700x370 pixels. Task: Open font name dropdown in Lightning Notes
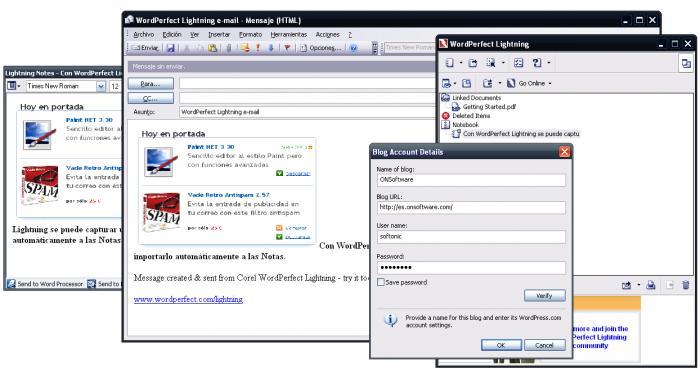[x=101, y=86]
